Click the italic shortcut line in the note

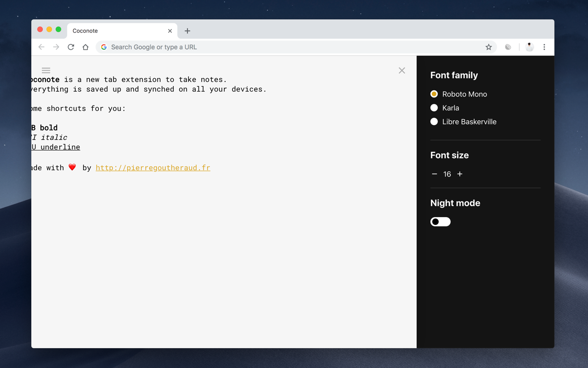[49, 138]
